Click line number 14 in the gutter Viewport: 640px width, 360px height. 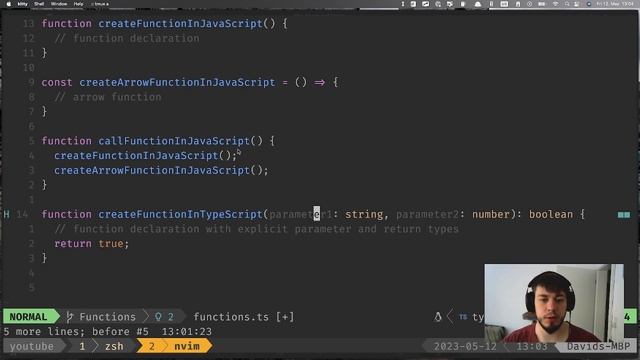[x=22, y=214]
